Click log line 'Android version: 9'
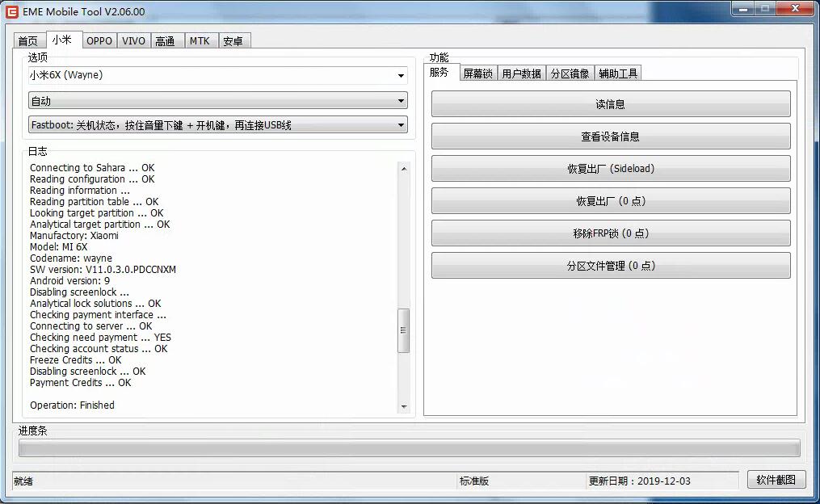The image size is (820, 504). pos(69,281)
